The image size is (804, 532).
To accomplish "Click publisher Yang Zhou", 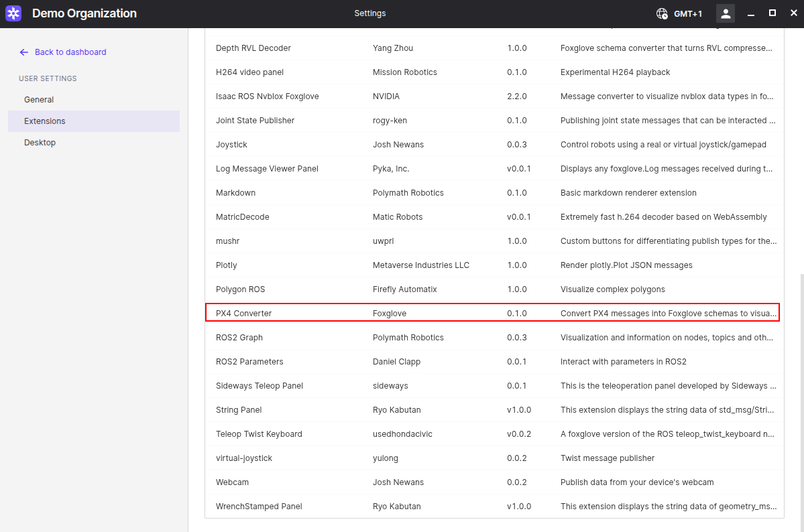I will [x=393, y=48].
